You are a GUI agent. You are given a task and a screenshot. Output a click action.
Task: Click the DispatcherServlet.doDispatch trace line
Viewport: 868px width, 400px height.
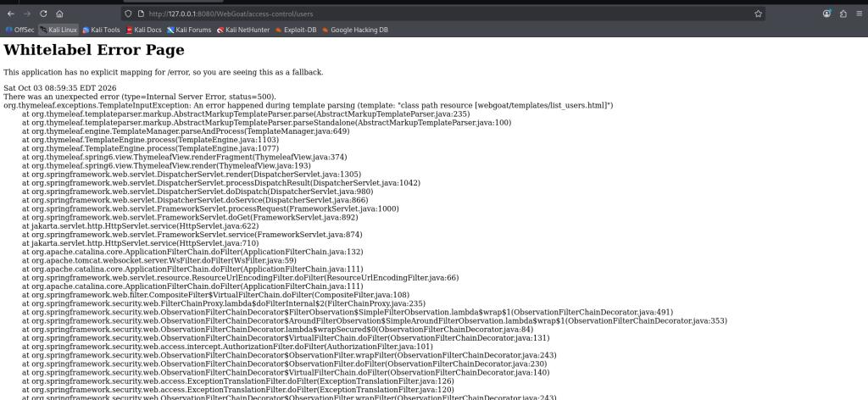coord(199,192)
